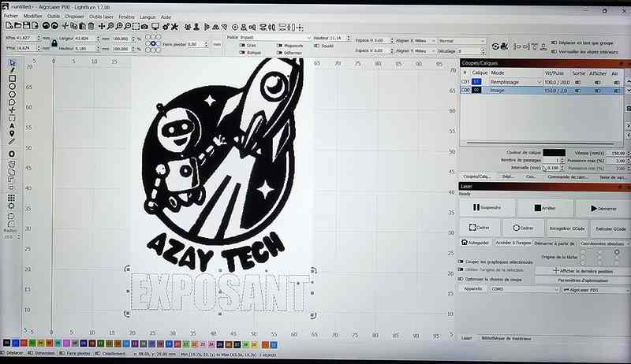Toggle Déplacer en tant que groupe
This screenshot has width=631, height=364.
coord(554,43)
